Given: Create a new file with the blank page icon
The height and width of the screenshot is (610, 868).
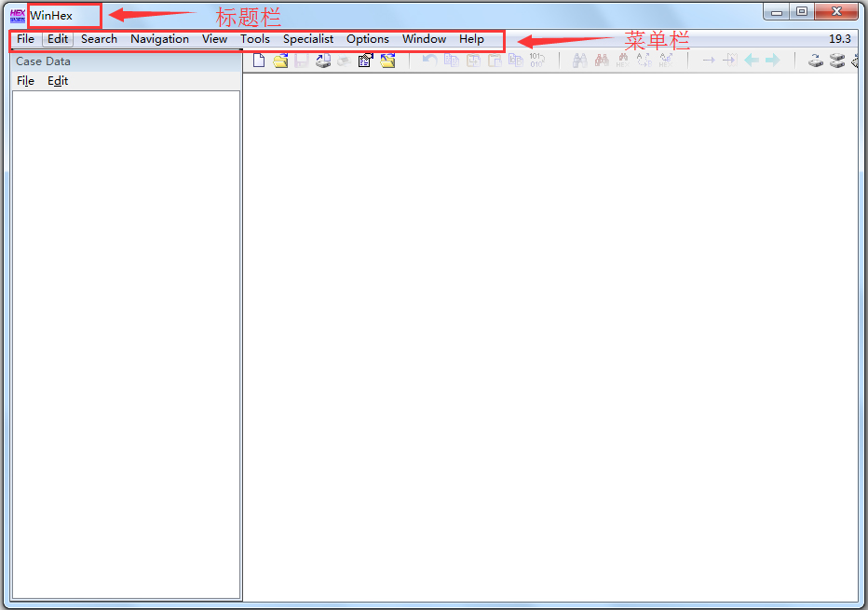Looking at the screenshot, I should (x=259, y=61).
